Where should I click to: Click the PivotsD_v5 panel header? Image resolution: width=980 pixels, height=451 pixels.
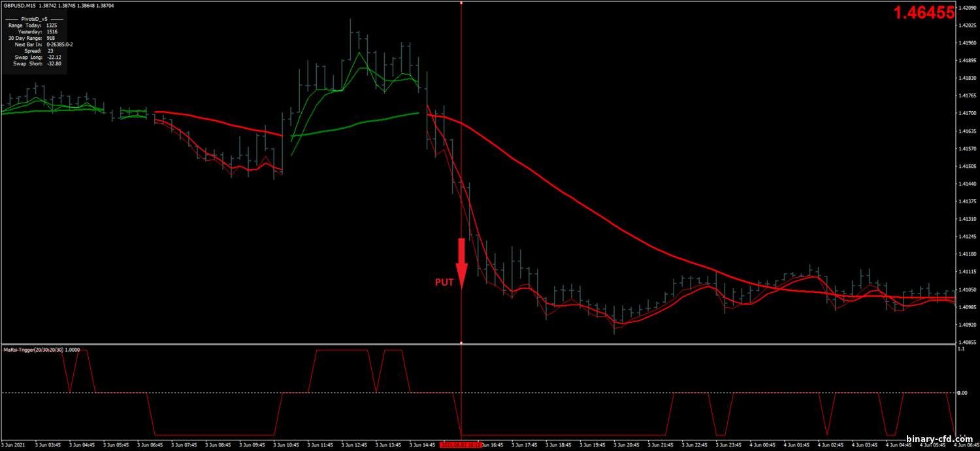(33, 18)
